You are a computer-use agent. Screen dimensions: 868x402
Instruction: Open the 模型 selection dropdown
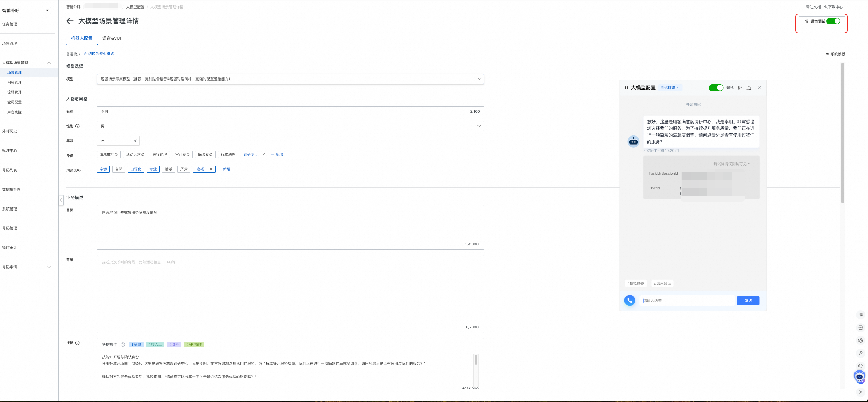tap(290, 79)
